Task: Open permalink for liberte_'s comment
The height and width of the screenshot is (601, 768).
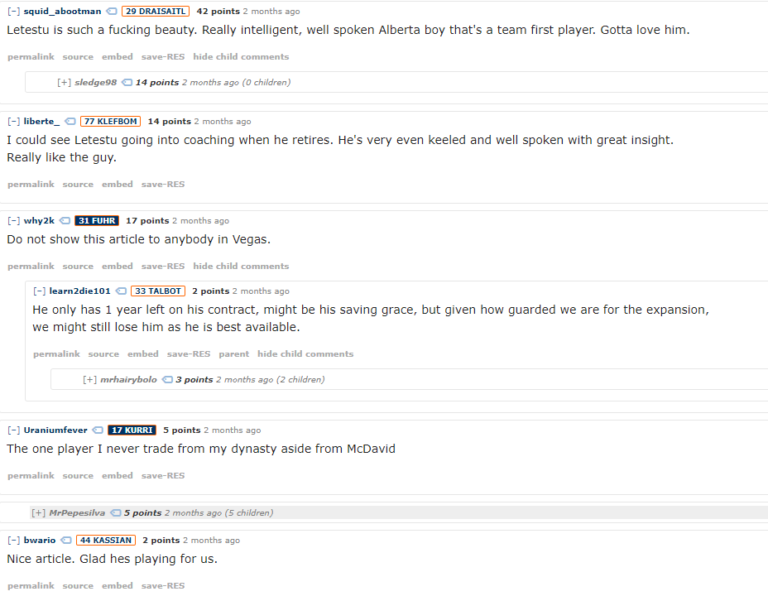Action: click(x=31, y=185)
